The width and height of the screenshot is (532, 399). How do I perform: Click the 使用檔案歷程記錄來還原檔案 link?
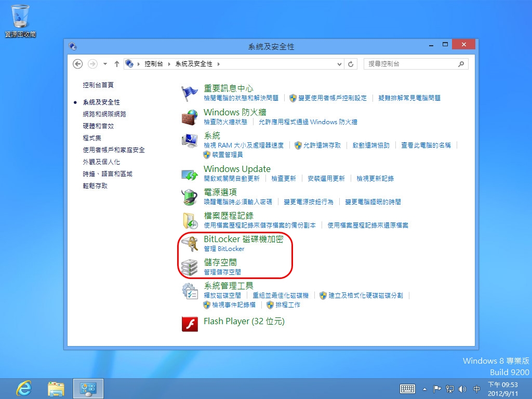pos(368,225)
